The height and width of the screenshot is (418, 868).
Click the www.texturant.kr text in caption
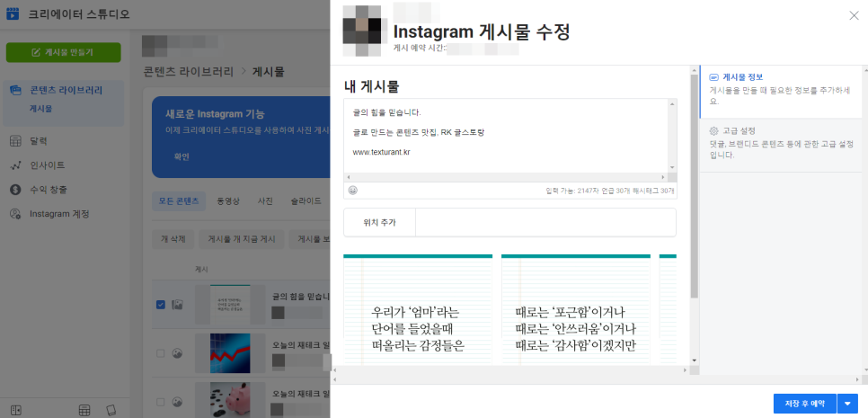coord(381,152)
